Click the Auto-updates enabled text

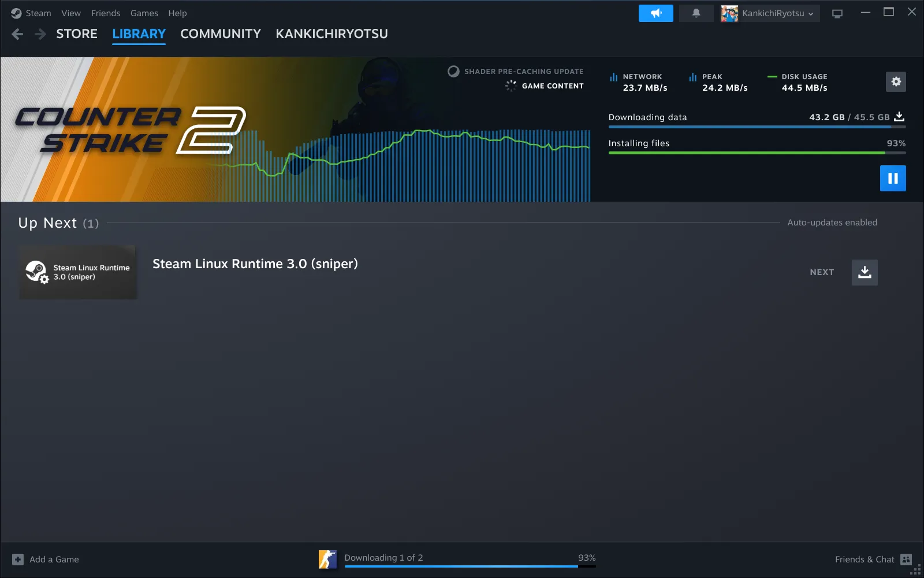click(832, 223)
